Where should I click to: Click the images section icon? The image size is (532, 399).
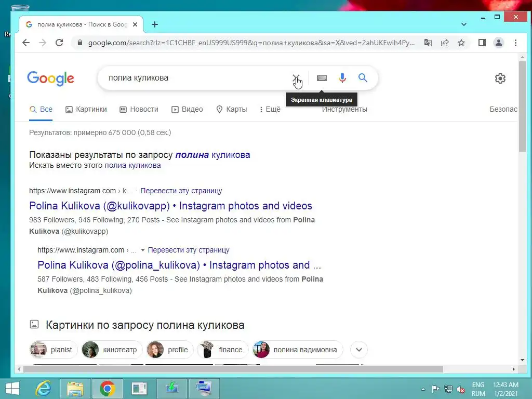(x=34, y=324)
